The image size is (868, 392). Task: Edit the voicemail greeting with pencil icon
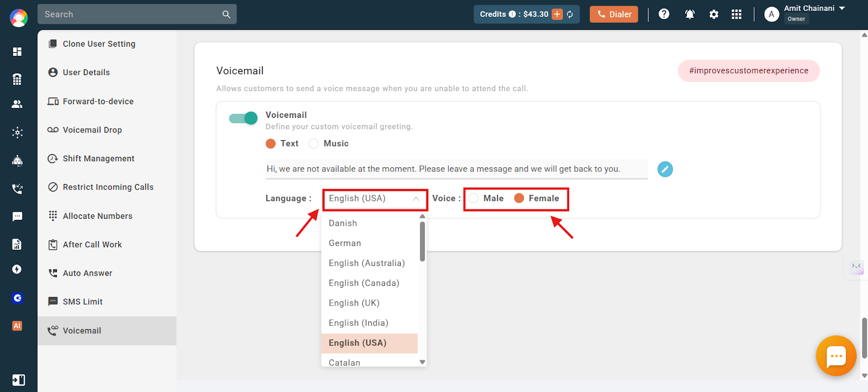point(665,169)
